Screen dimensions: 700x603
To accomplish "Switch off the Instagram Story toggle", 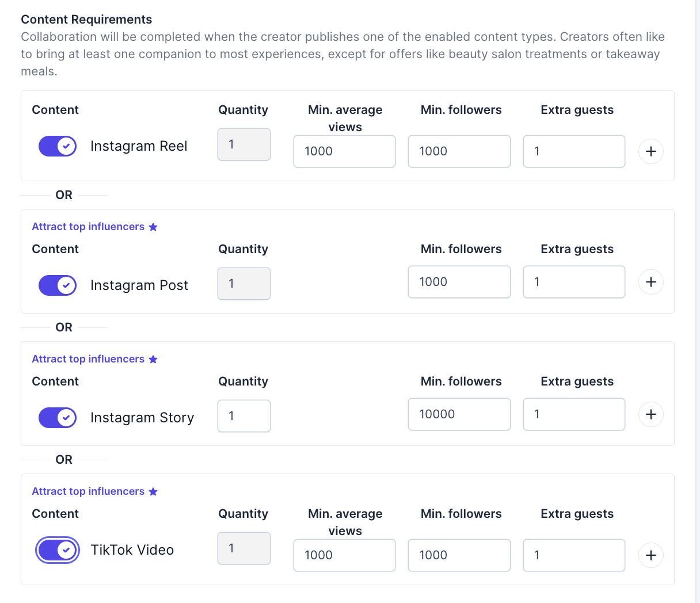I will pyautogui.click(x=58, y=418).
